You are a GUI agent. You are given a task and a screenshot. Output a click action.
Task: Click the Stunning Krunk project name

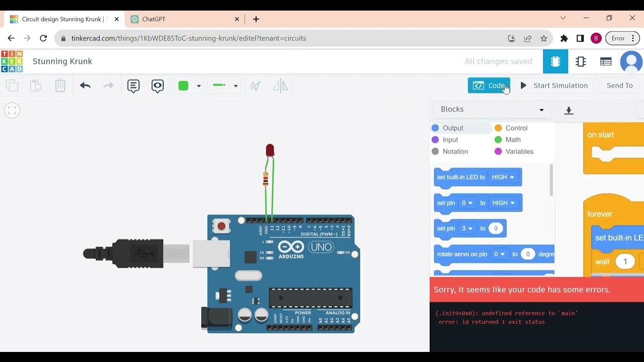(x=62, y=61)
